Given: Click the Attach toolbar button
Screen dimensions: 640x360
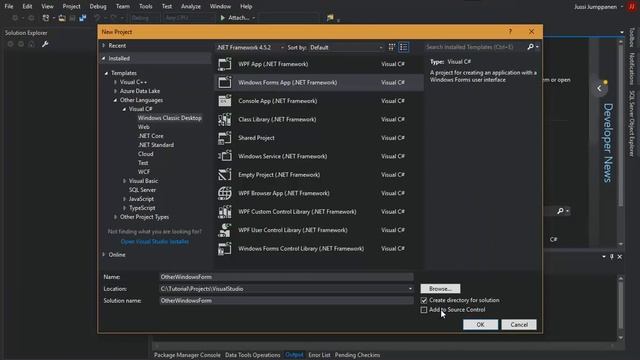Looking at the screenshot, I should point(237,18).
